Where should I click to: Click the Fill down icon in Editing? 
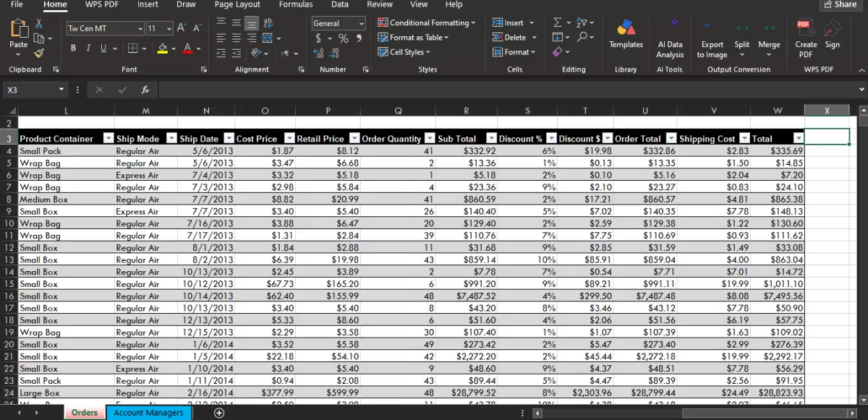(557, 38)
